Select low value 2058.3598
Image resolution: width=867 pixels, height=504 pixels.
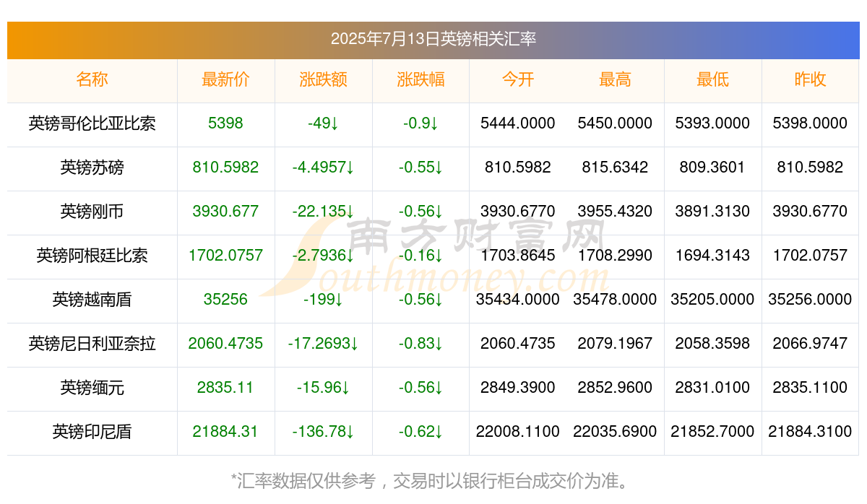712,344
